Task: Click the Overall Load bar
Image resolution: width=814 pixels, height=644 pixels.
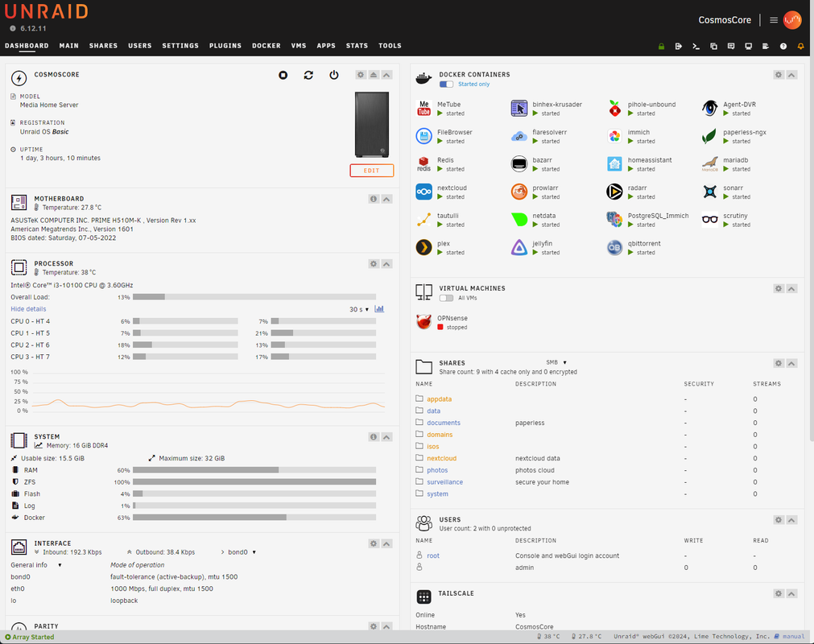Action: 254,297
